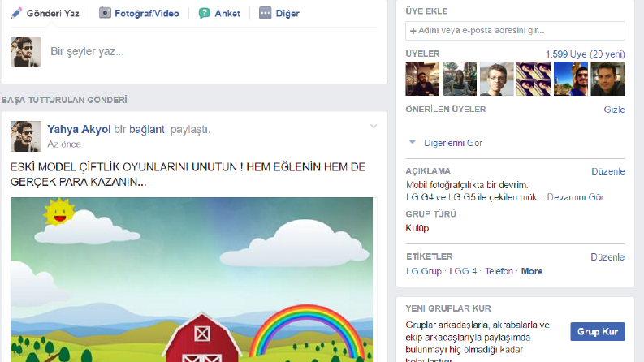Open the 'LGG 4' tag
The width and height of the screenshot is (644, 362).
click(463, 271)
